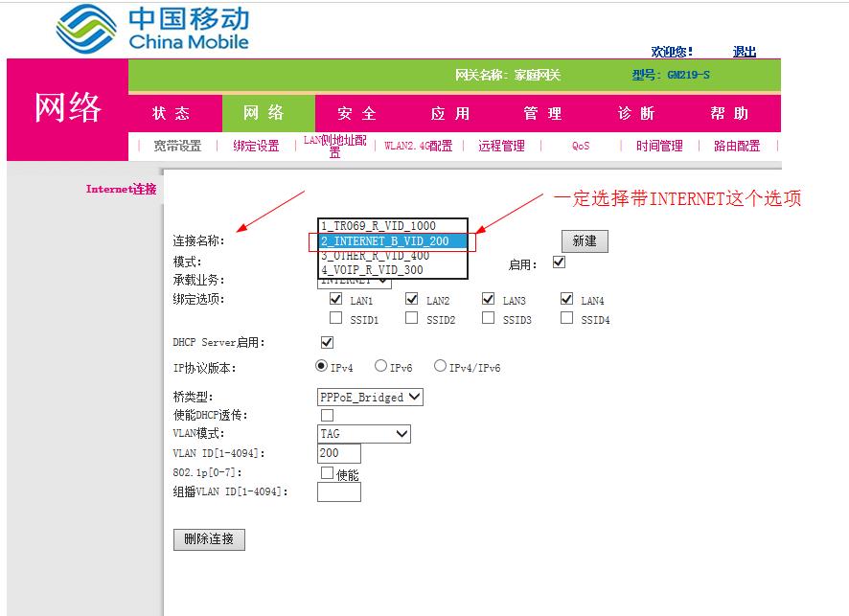Click the VLAN ID input field
This screenshot has height=616, width=849.
pyautogui.click(x=336, y=452)
